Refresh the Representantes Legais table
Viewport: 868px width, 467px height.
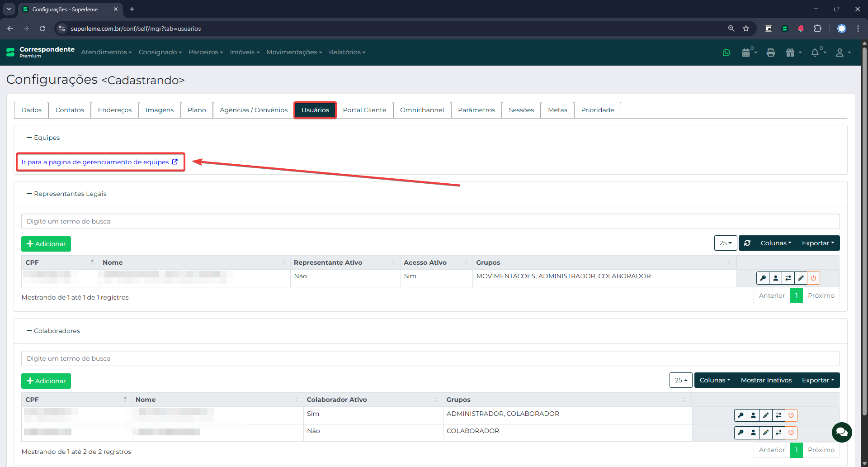747,243
